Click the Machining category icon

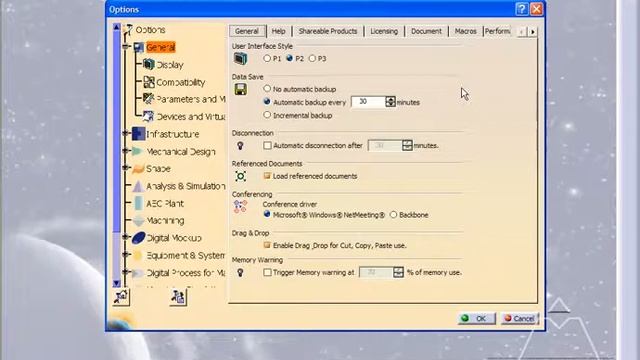(x=139, y=220)
